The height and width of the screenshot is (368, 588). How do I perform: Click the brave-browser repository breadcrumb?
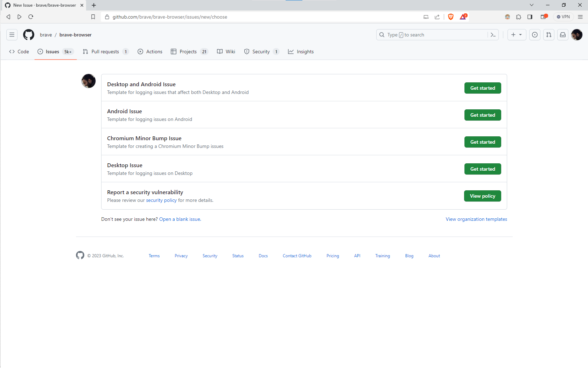pos(76,35)
